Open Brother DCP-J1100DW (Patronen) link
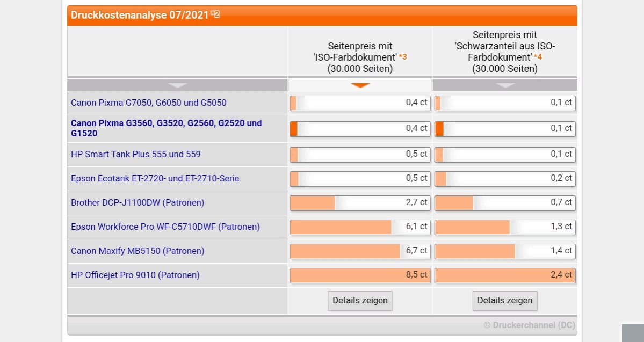Screen dimensions: 644x342 click(138, 202)
